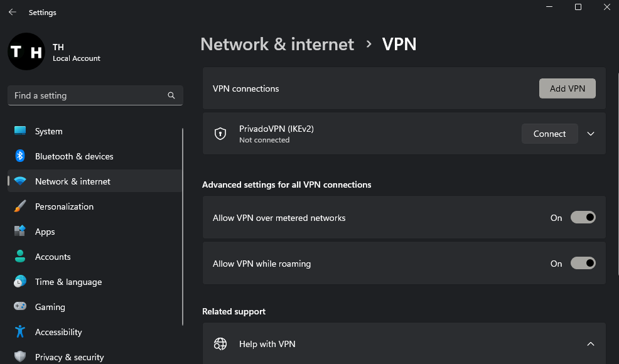Open Bluetooth & devices via its icon
Viewport: 619px width, 364px height.
coord(20,156)
